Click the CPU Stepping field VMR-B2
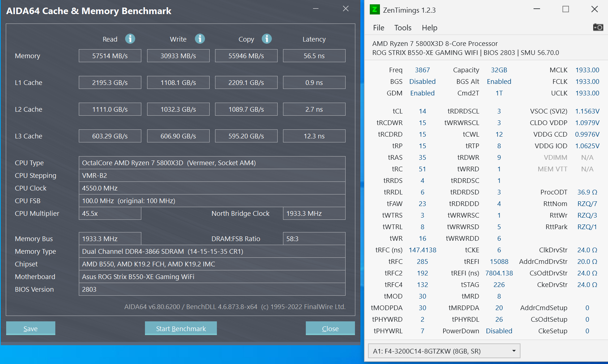 pos(212,175)
